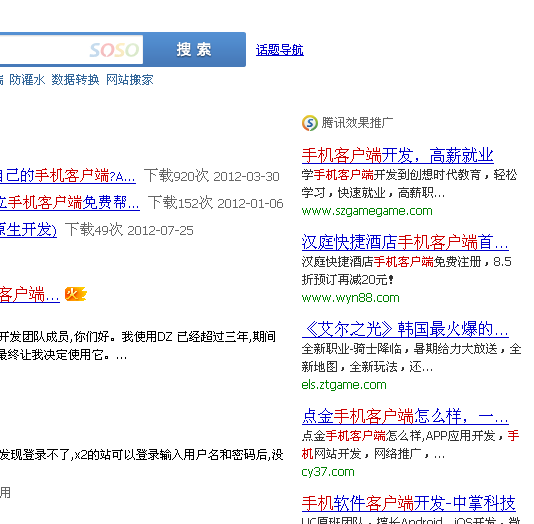Open result link ending 原生开发)

pyautogui.click(x=28, y=229)
